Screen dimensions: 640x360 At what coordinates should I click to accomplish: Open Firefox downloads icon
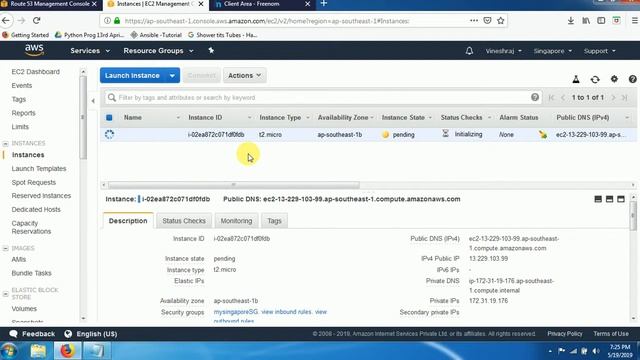click(571, 20)
